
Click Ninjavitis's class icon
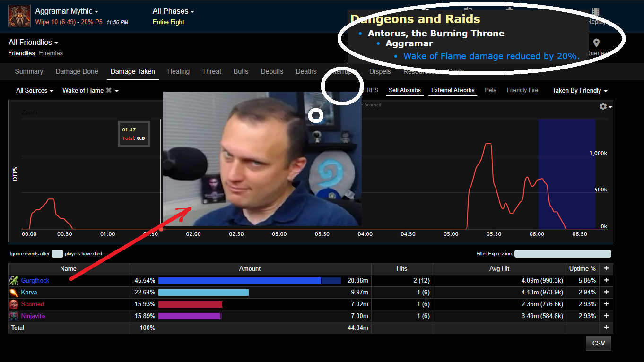click(14, 316)
